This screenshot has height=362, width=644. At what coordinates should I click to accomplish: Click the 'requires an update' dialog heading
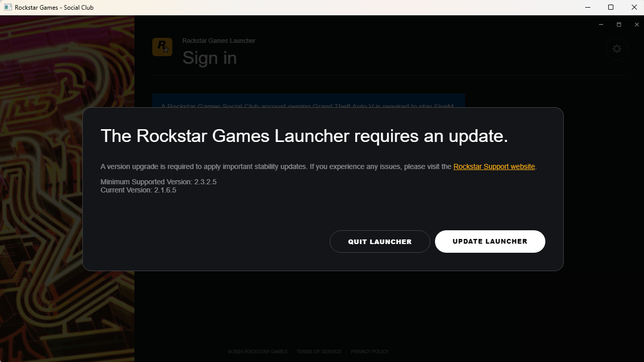(x=304, y=136)
